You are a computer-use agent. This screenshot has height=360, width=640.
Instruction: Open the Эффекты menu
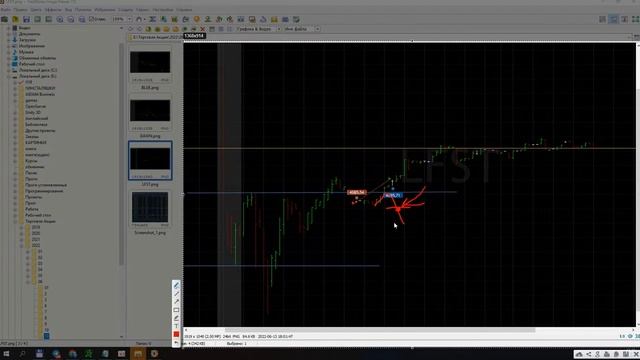point(53,9)
